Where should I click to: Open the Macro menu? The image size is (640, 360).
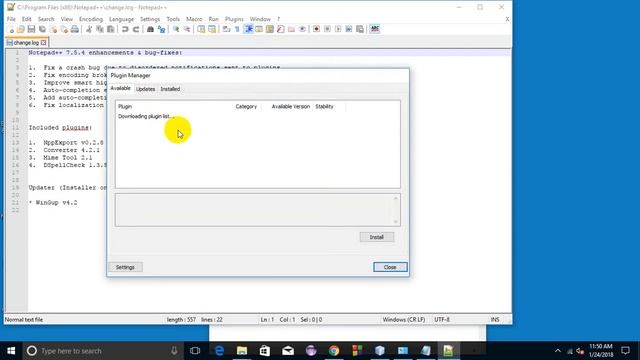coord(194,19)
